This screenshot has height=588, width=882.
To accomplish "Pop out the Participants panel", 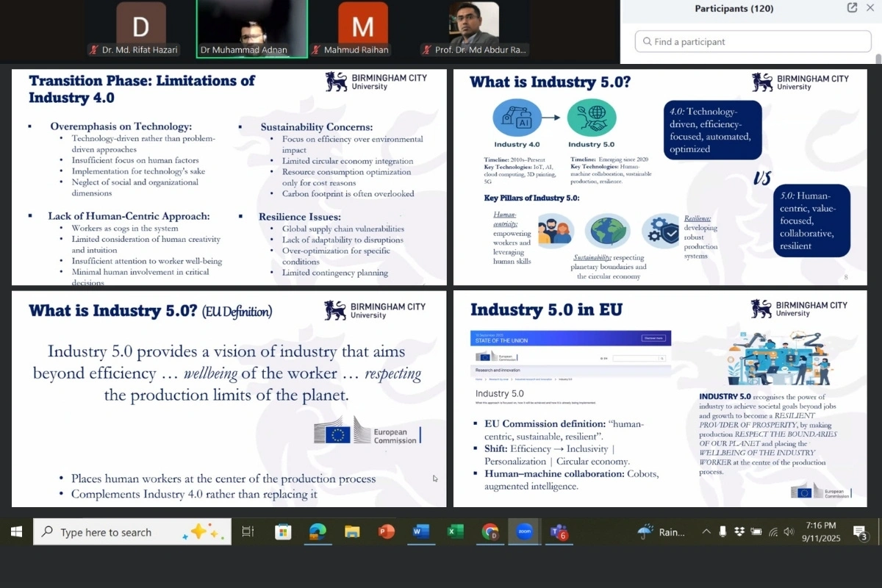I will pos(852,8).
